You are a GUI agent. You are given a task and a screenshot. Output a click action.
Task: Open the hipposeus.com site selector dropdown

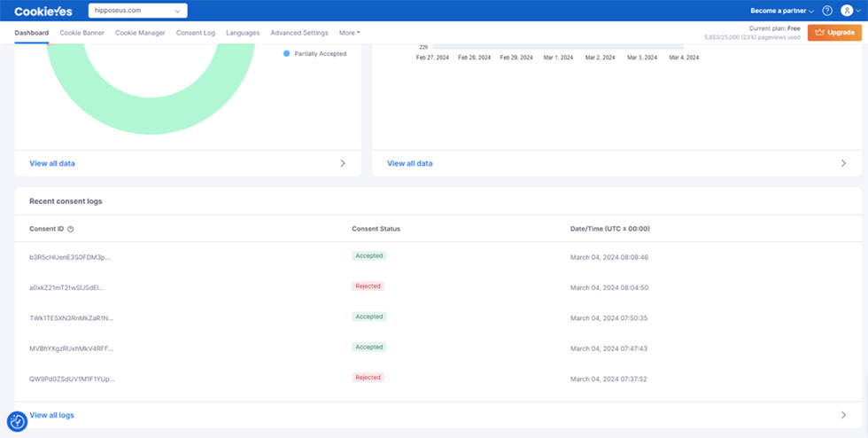pos(137,11)
